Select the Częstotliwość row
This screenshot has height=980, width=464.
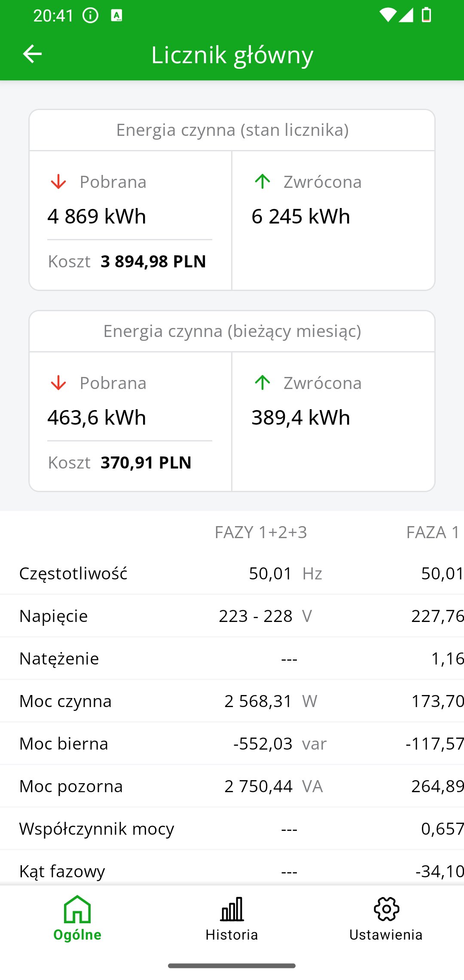(x=73, y=573)
